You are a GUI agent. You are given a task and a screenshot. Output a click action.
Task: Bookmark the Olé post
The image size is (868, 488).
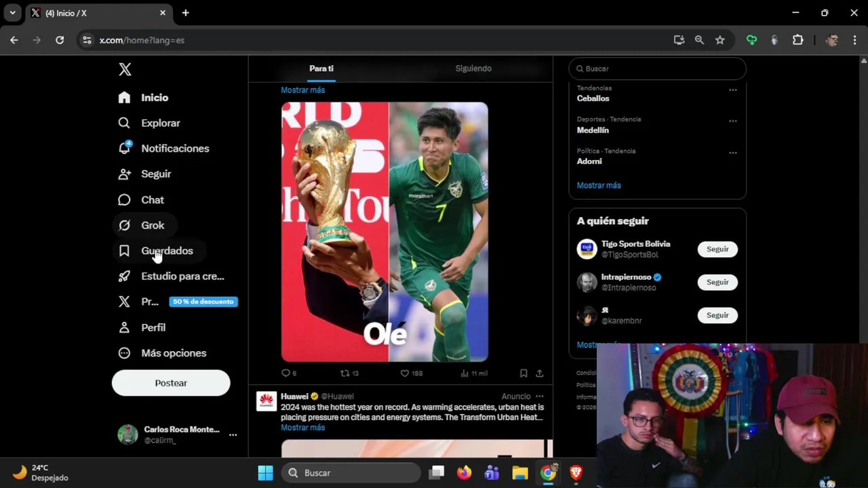click(x=524, y=373)
